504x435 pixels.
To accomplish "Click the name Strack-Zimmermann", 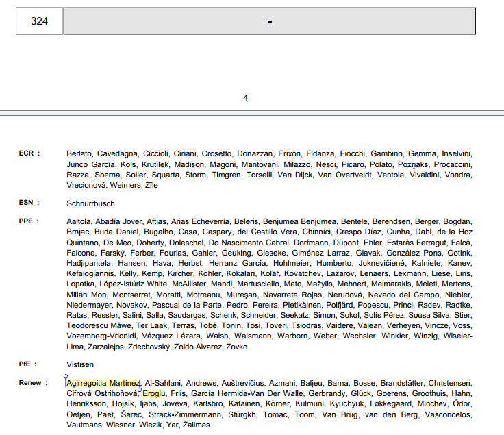I will click(185, 414).
